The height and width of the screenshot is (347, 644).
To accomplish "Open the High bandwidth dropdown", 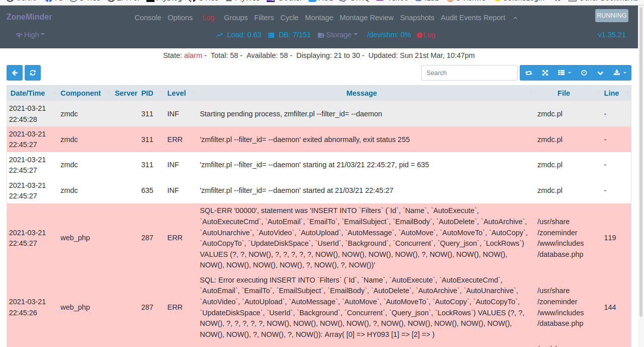I will (30, 35).
